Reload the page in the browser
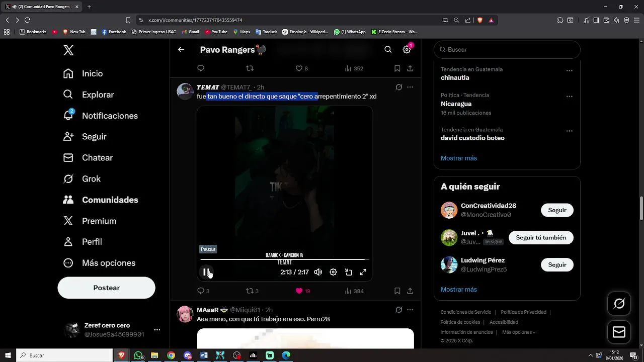 point(27,20)
